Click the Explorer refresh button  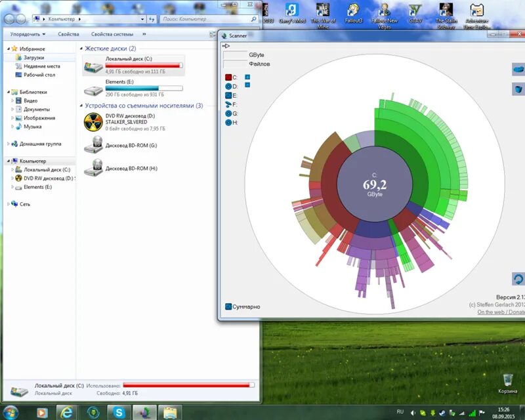click(x=152, y=20)
